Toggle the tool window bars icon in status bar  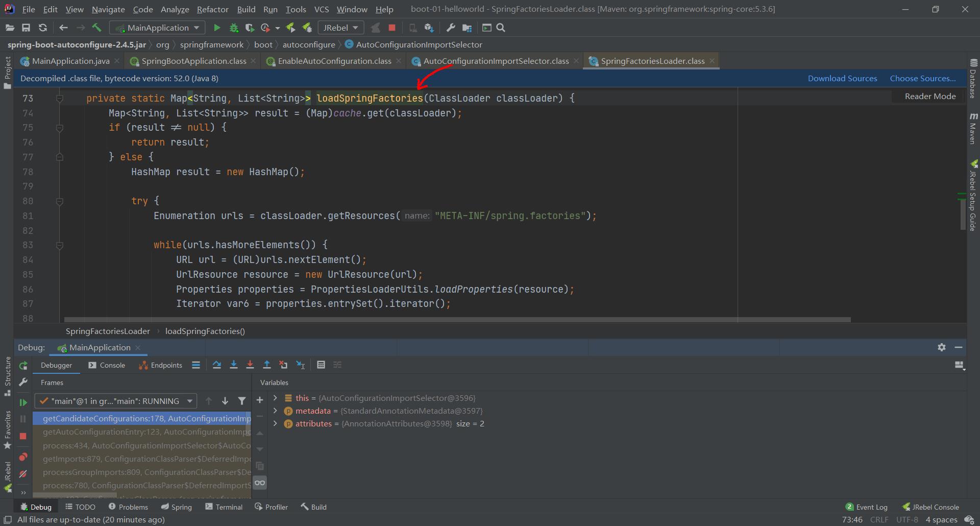(x=8, y=519)
